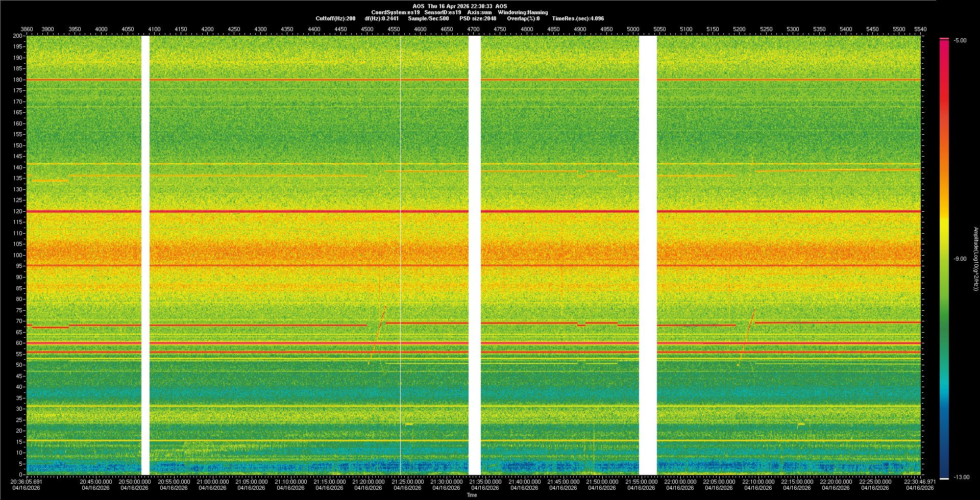The image size is (980, 500).
Task: Click the -5.00 color scale maximum label
Action: tap(960, 40)
